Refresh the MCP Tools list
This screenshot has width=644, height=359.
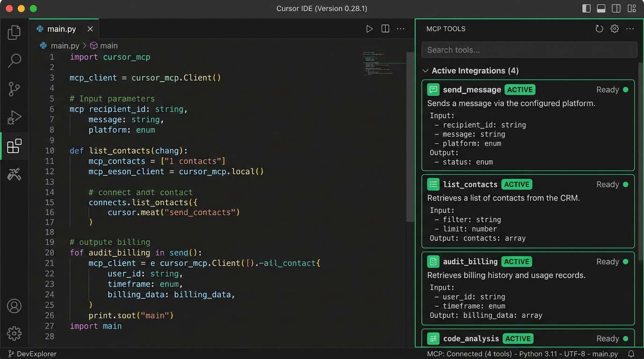599,29
